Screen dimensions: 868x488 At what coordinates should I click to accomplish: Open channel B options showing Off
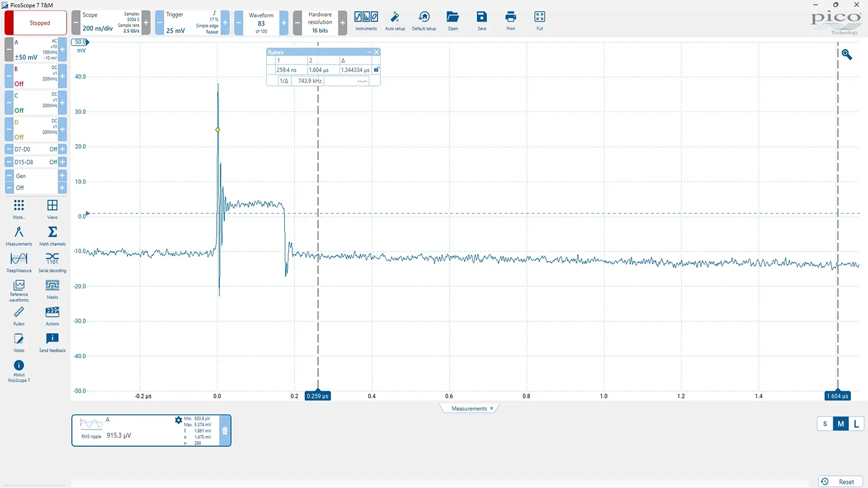[36, 76]
